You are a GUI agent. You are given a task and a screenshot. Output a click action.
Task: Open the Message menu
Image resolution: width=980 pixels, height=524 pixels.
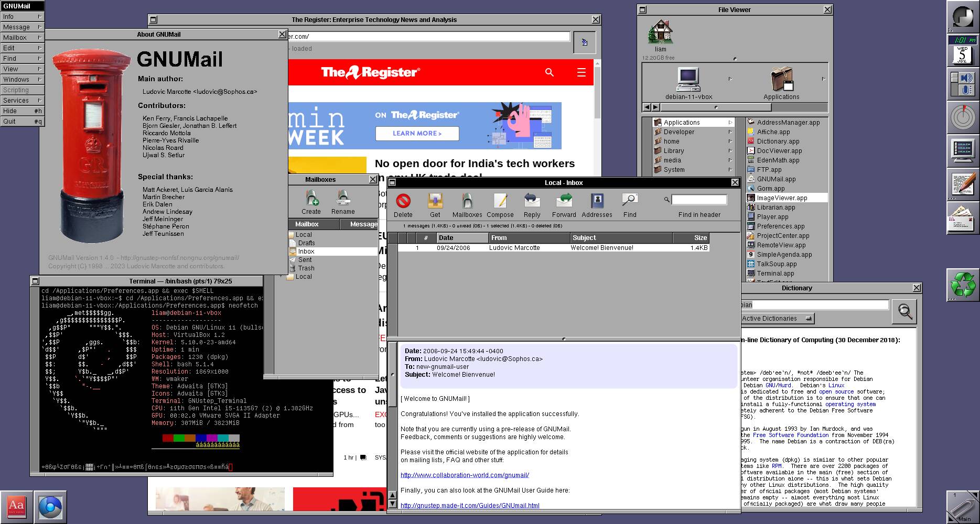coord(22,27)
